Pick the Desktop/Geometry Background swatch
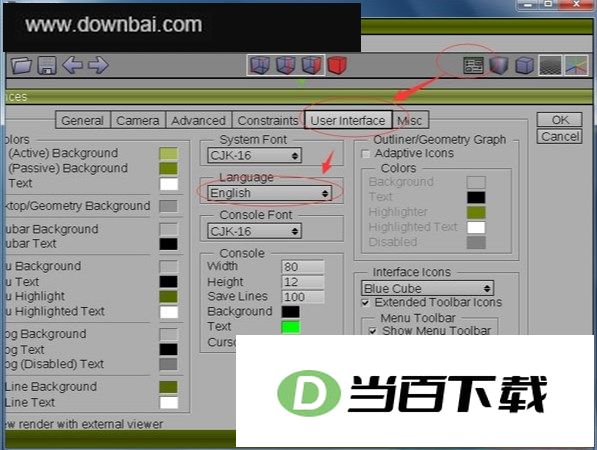 click(x=168, y=206)
